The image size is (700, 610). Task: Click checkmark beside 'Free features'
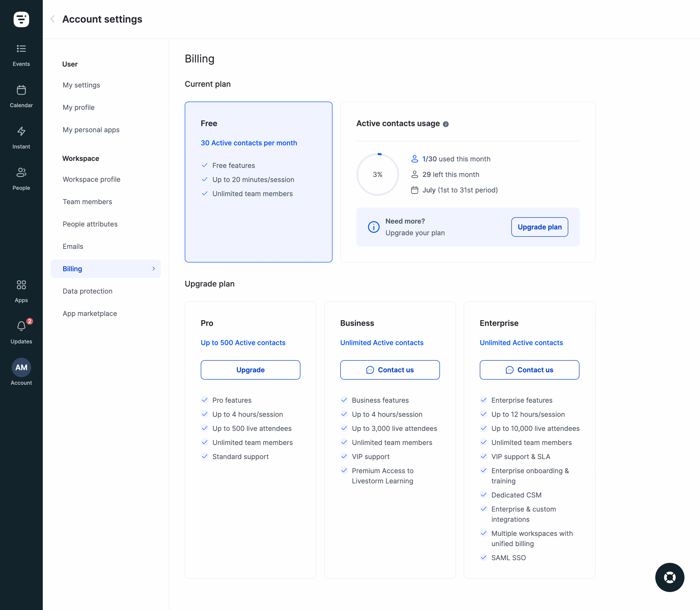(205, 166)
